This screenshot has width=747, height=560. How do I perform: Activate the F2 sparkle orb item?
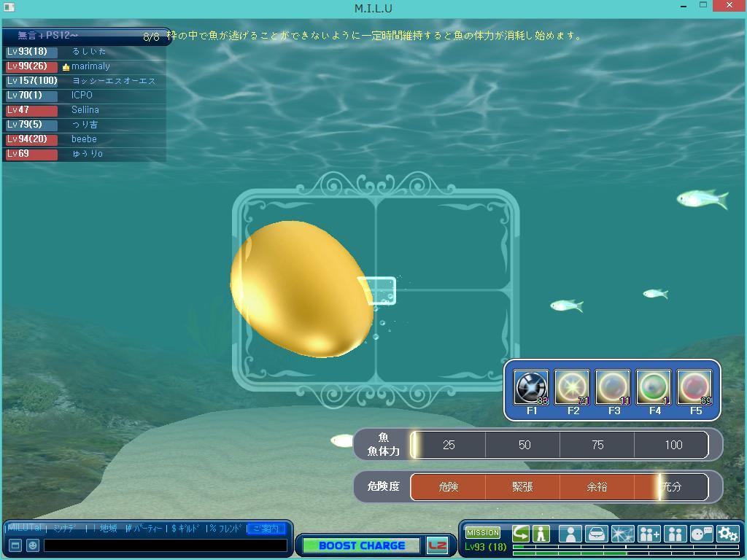(572, 387)
